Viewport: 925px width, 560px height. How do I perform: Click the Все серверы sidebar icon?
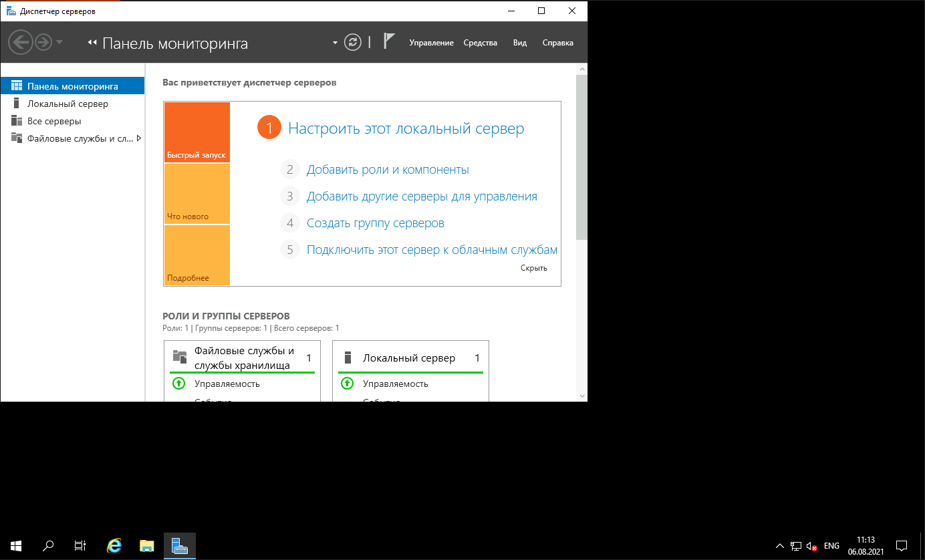point(17,121)
